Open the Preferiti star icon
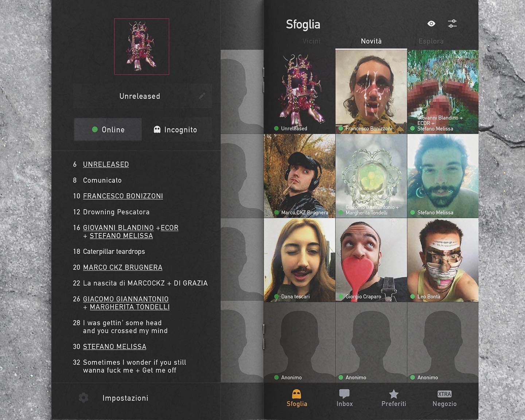 click(x=394, y=394)
